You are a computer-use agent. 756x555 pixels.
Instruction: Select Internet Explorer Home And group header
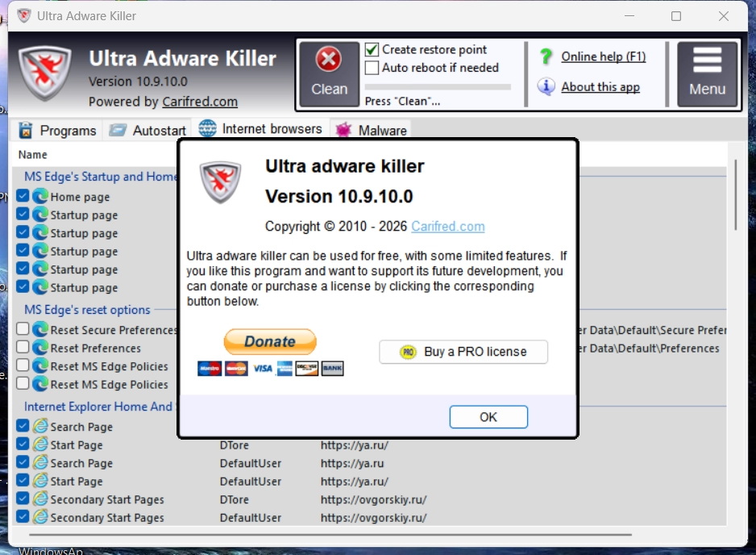point(98,407)
